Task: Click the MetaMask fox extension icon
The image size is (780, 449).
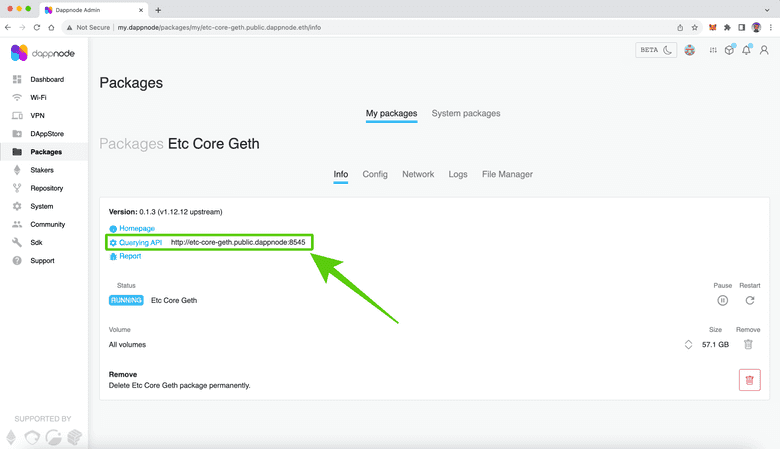Action: [712, 27]
